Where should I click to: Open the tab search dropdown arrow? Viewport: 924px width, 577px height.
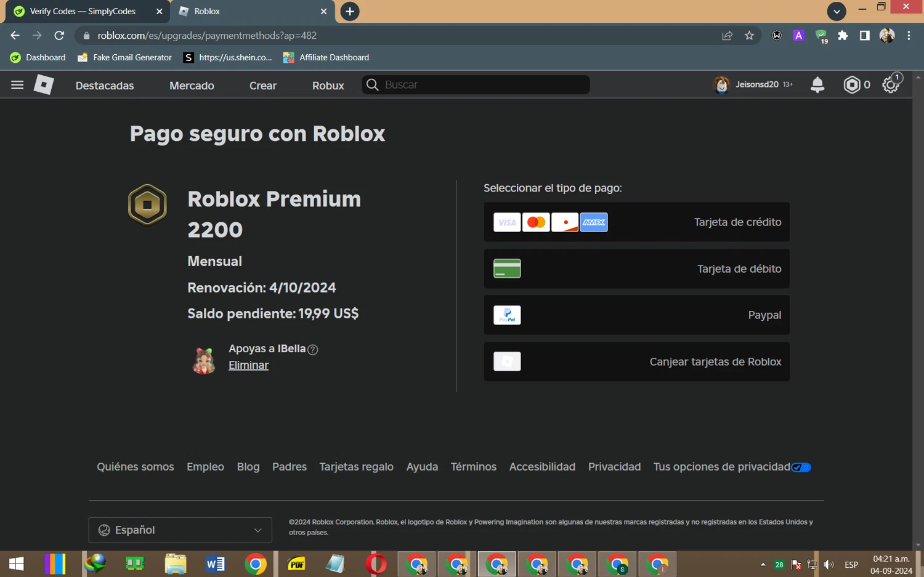point(837,11)
